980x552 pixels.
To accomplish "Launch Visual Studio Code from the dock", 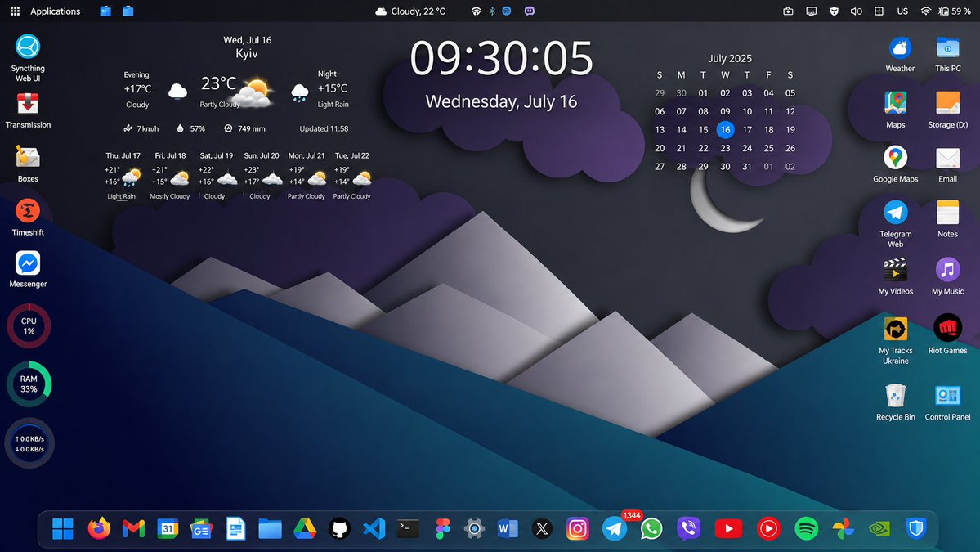I will point(374,529).
